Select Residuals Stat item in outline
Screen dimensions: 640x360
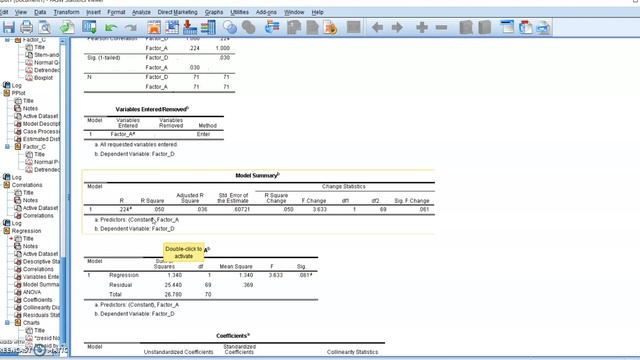41,315
